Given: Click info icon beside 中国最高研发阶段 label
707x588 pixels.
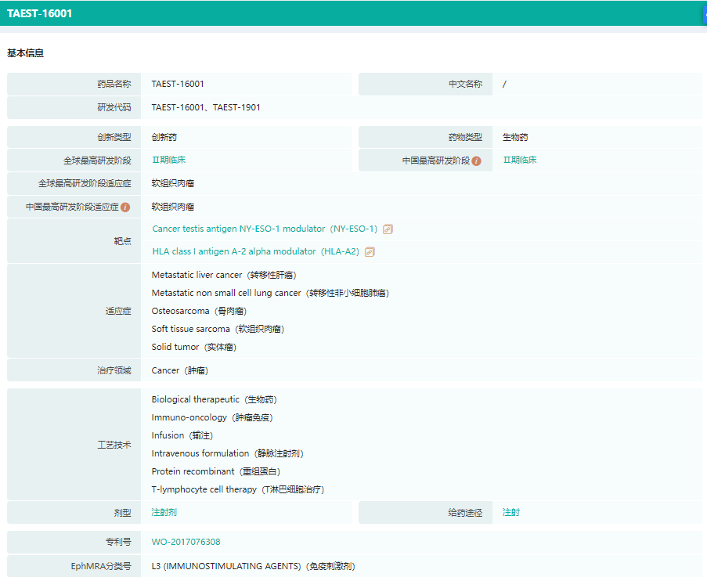Looking at the screenshot, I should coord(476,161).
